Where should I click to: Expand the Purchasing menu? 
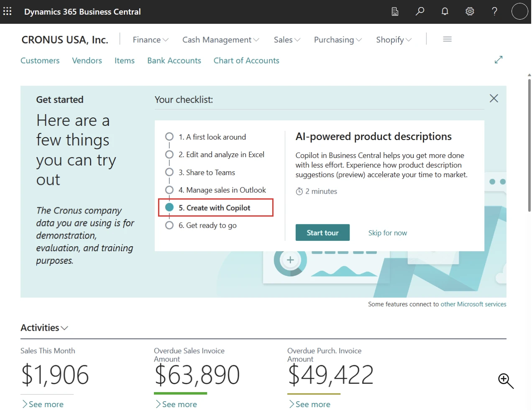tap(338, 40)
